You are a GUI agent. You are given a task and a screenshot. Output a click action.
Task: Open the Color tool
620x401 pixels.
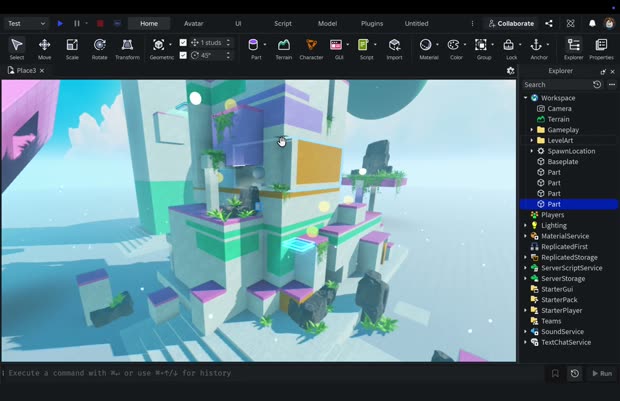[x=453, y=45]
